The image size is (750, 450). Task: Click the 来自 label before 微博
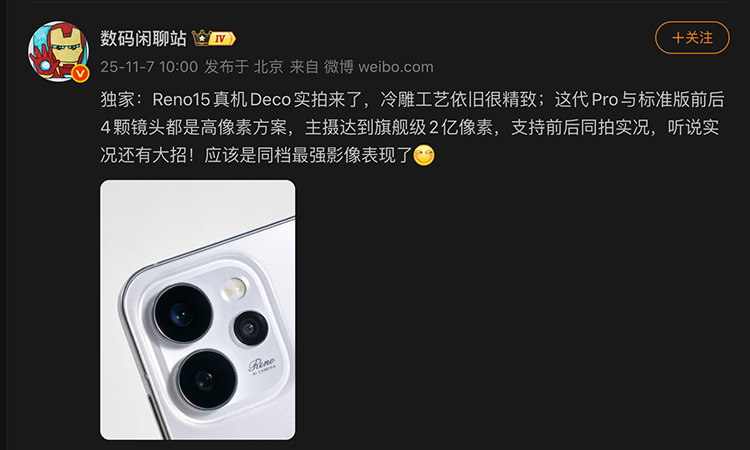pyautogui.click(x=304, y=66)
